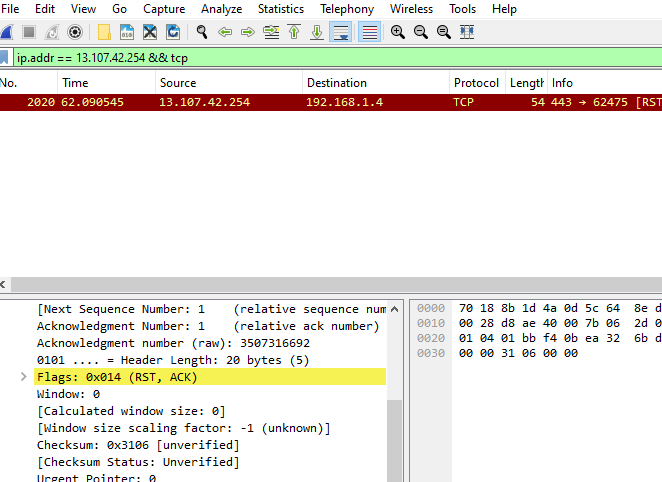This screenshot has width=662, height=482.
Task: Open the File menu
Action: [10, 9]
